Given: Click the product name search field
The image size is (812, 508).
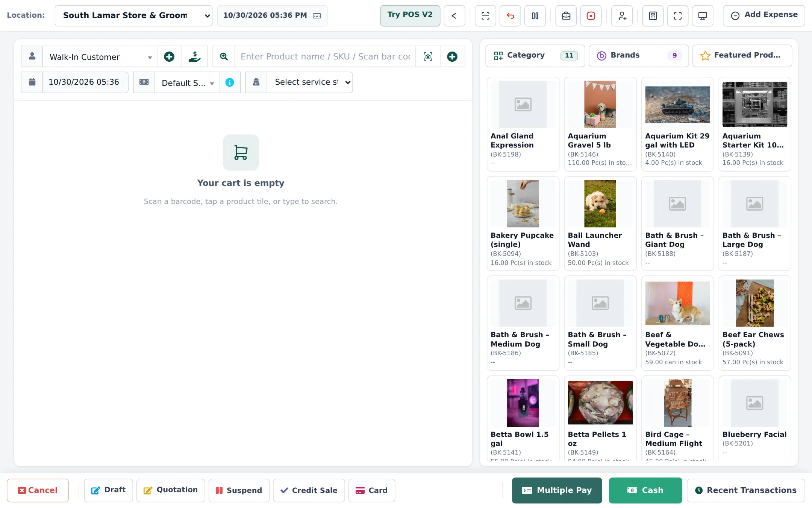Looking at the screenshot, I should [x=326, y=56].
